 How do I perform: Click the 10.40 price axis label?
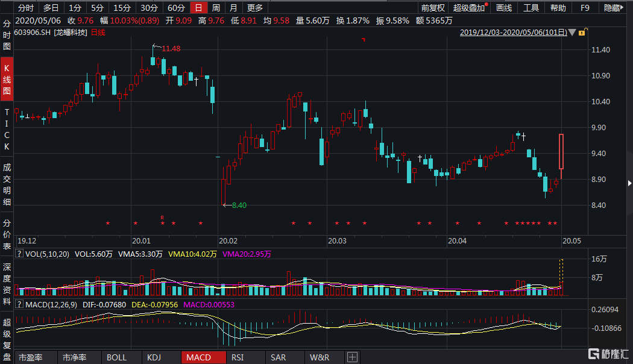[600, 102]
